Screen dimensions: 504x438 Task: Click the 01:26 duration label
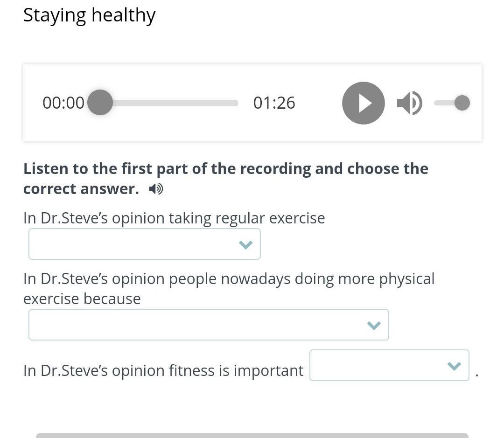click(x=274, y=103)
